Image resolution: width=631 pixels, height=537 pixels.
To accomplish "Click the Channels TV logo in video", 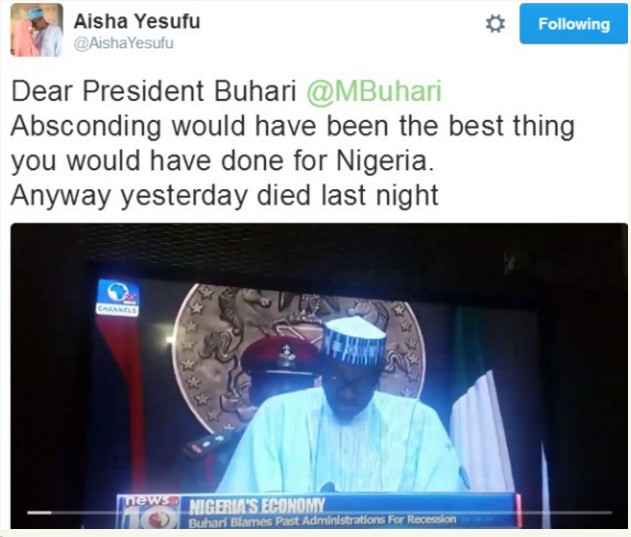I will pyautogui.click(x=118, y=297).
